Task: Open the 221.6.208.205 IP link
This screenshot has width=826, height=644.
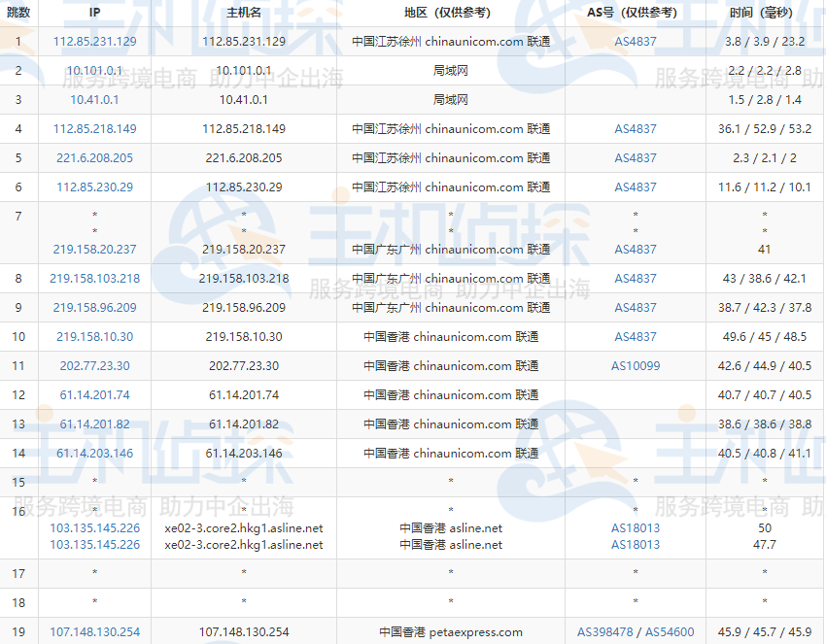Action: 94,157
